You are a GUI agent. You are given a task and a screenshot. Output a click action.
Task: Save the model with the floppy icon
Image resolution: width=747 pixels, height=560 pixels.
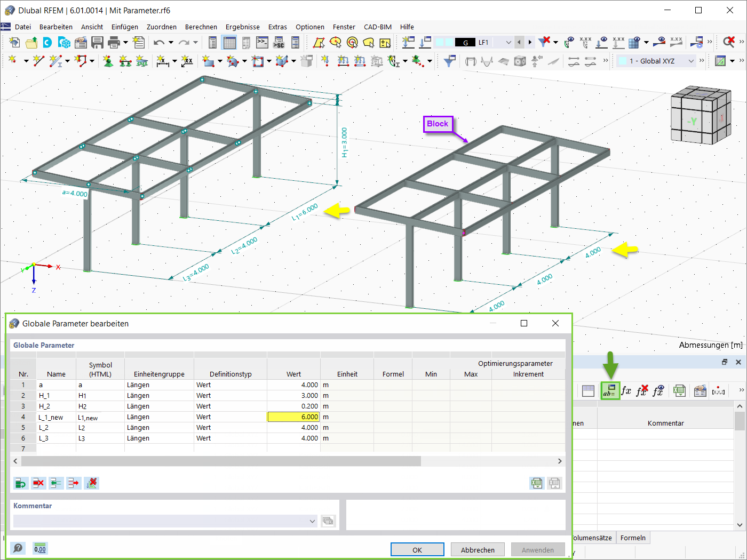pos(97,43)
